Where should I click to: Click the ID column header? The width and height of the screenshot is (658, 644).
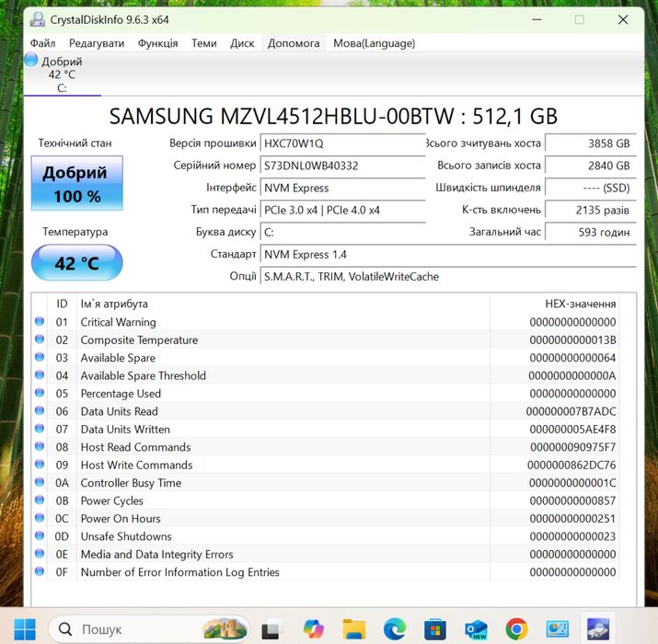click(62, 304)
